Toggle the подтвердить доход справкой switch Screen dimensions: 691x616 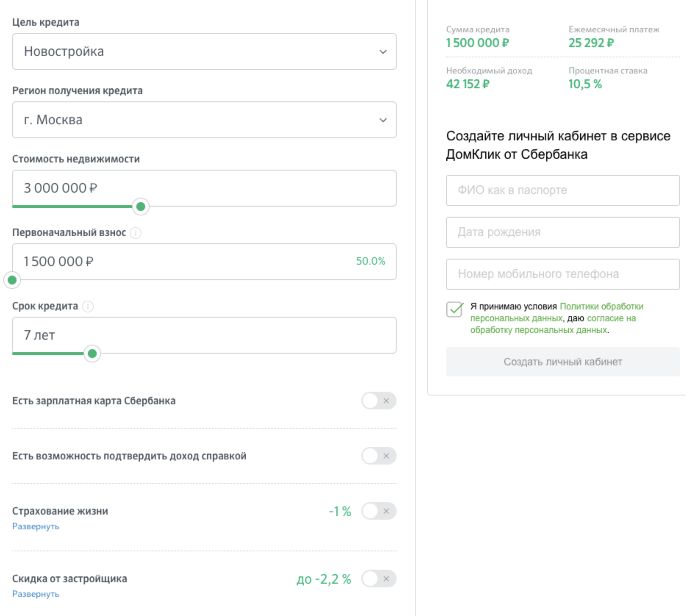[x=379, y=456]
